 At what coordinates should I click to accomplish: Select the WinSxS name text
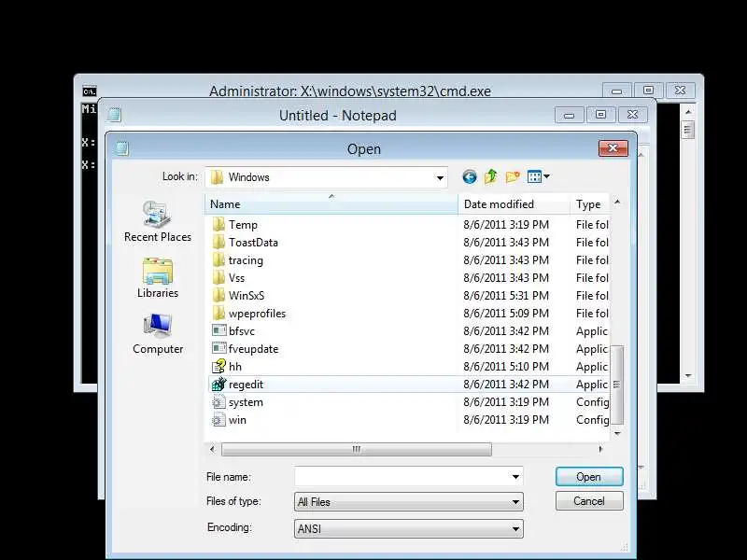[x=247, y=296]
